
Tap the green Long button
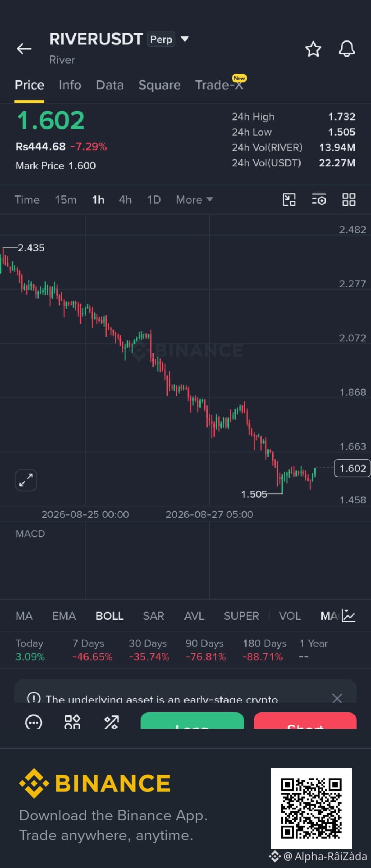tap(192, 721)
